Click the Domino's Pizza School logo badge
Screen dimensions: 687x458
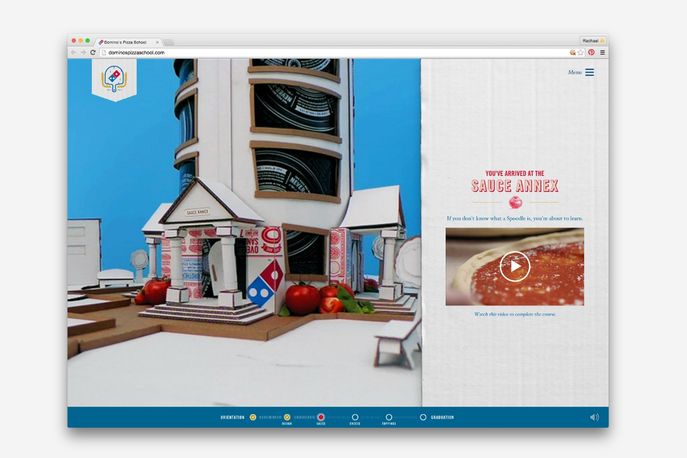coord(114,79)
